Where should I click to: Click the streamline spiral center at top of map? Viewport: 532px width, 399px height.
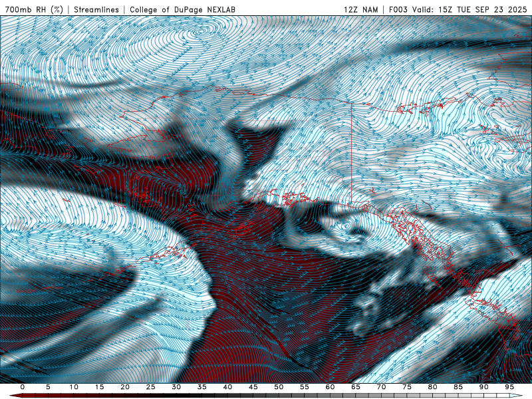(203, 32)
